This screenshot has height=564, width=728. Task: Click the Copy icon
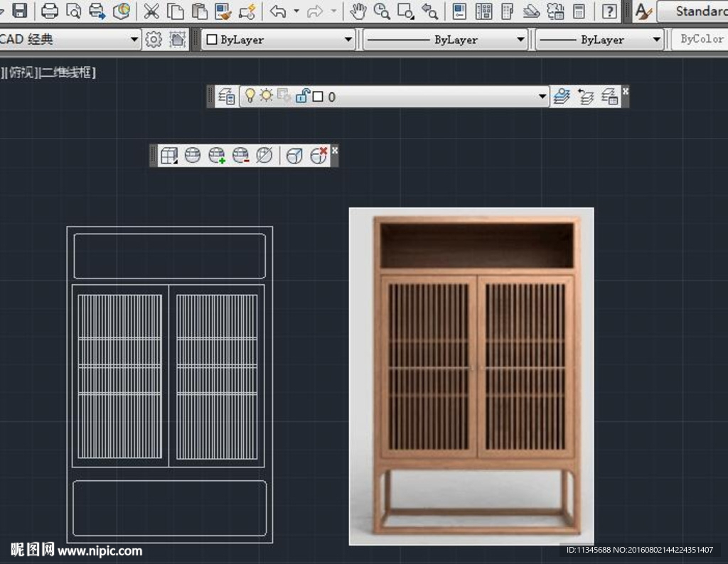point(175,10)
